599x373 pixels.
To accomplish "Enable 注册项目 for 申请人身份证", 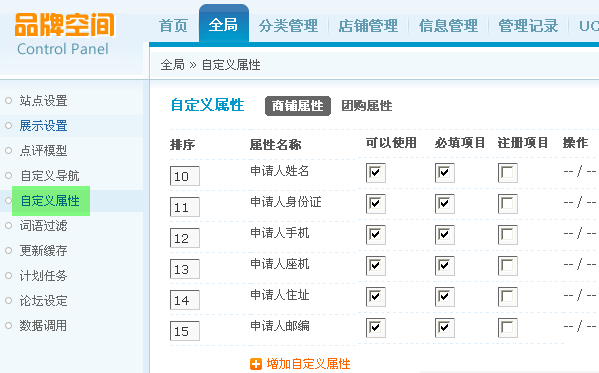I will click(x=508, y=204).
